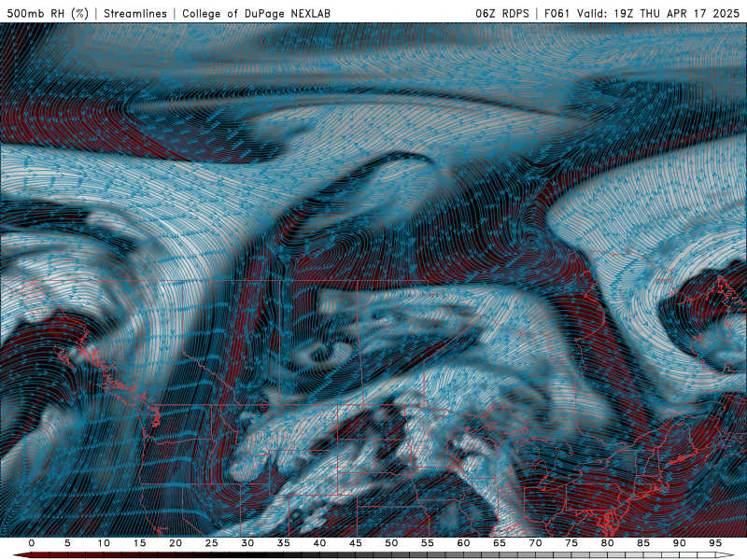Click the "80" humidity scale label

607,543
